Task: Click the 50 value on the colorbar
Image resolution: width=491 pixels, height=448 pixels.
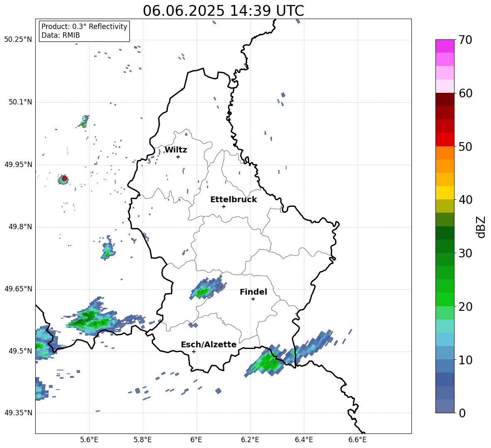Action: pos(465,146)
